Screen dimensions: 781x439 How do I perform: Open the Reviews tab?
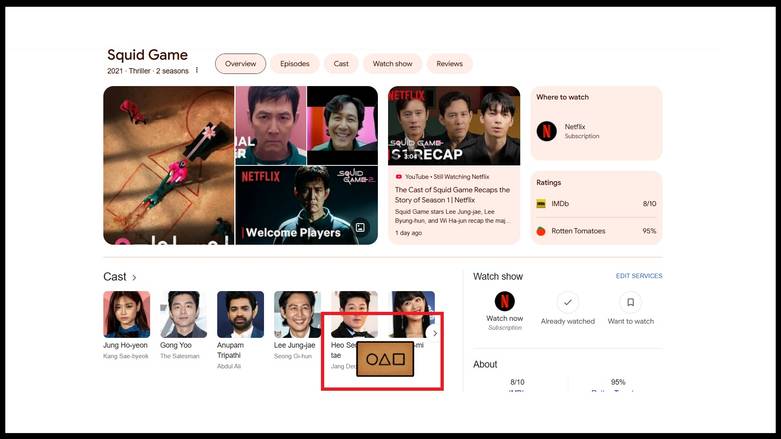(x=449, y=64)
